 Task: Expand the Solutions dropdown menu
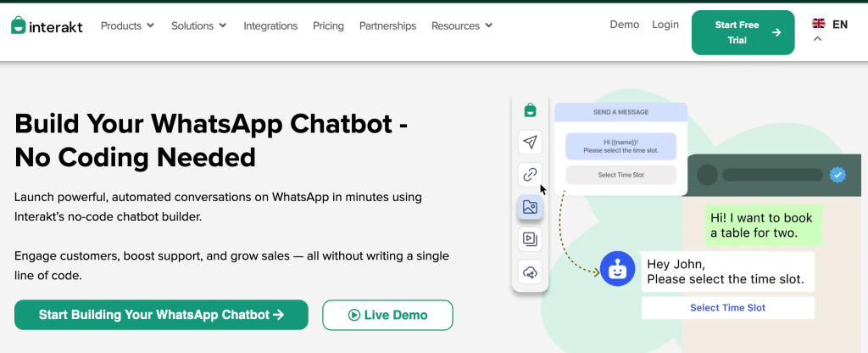coord(198,25)
